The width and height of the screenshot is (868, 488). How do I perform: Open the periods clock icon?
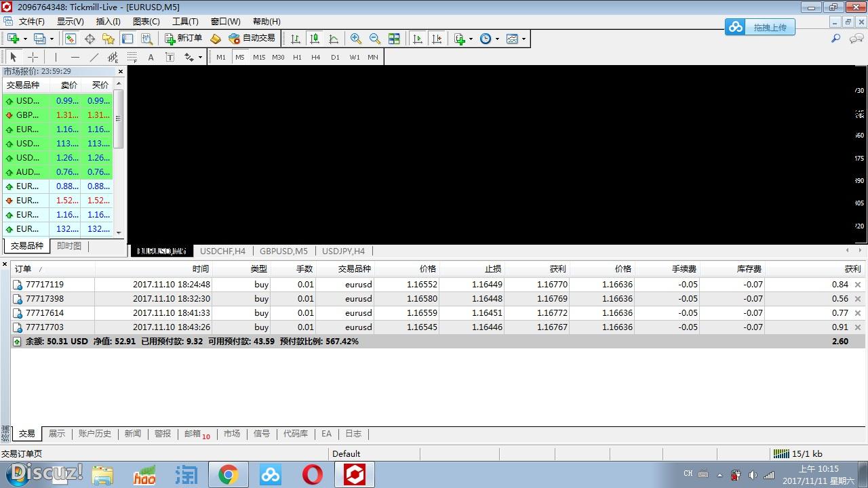486,39
